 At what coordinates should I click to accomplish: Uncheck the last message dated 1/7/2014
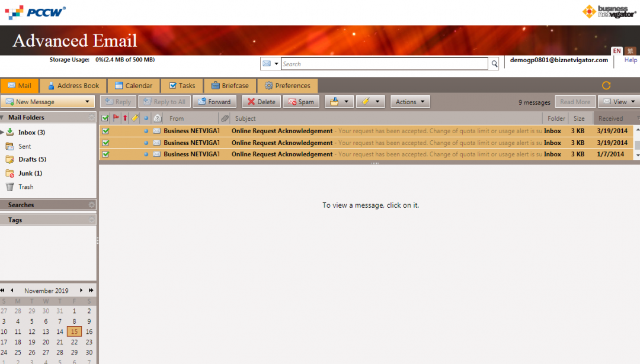pos(105,154)
